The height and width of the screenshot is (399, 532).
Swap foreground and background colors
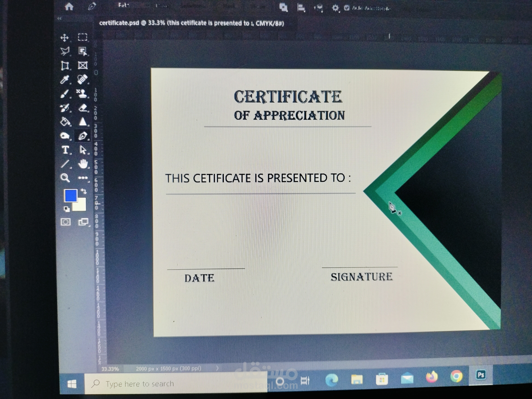click(x=83, y=191)
